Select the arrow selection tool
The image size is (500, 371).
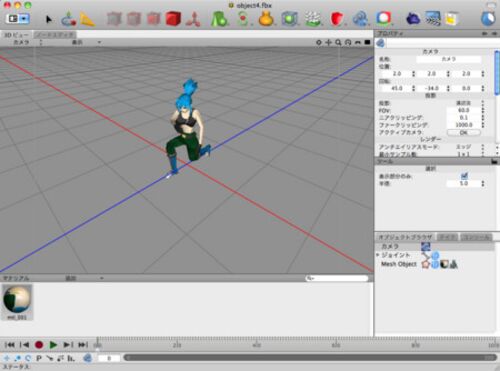pos(49,19)
